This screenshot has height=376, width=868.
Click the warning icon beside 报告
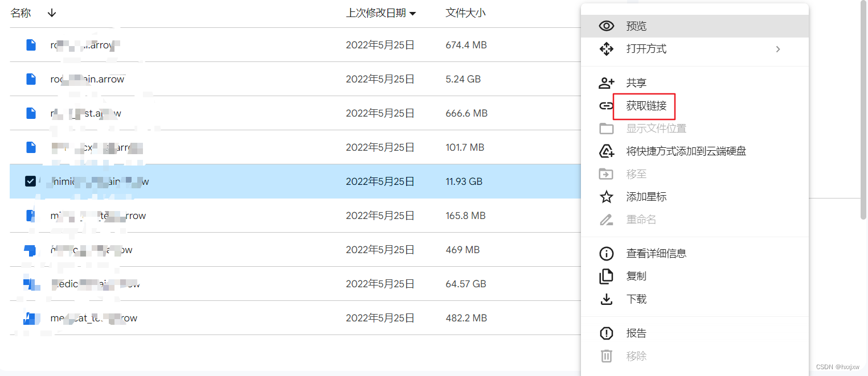[607, 333]
